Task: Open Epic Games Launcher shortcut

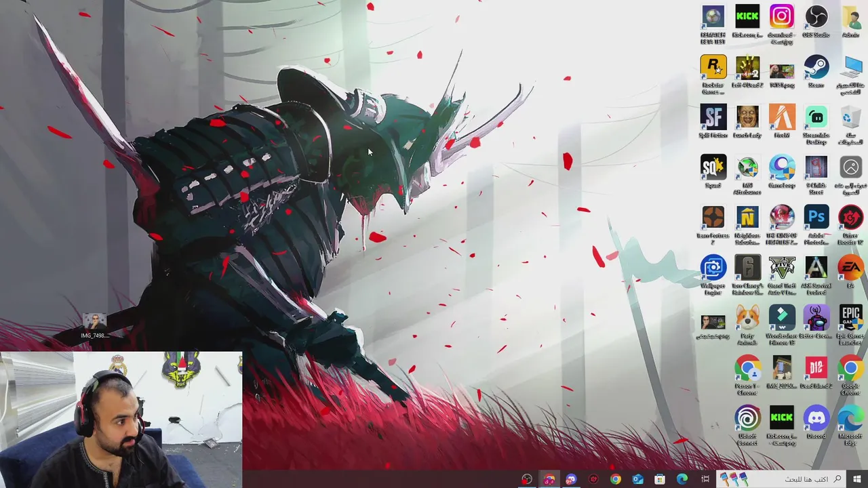Action: [850, 325]
